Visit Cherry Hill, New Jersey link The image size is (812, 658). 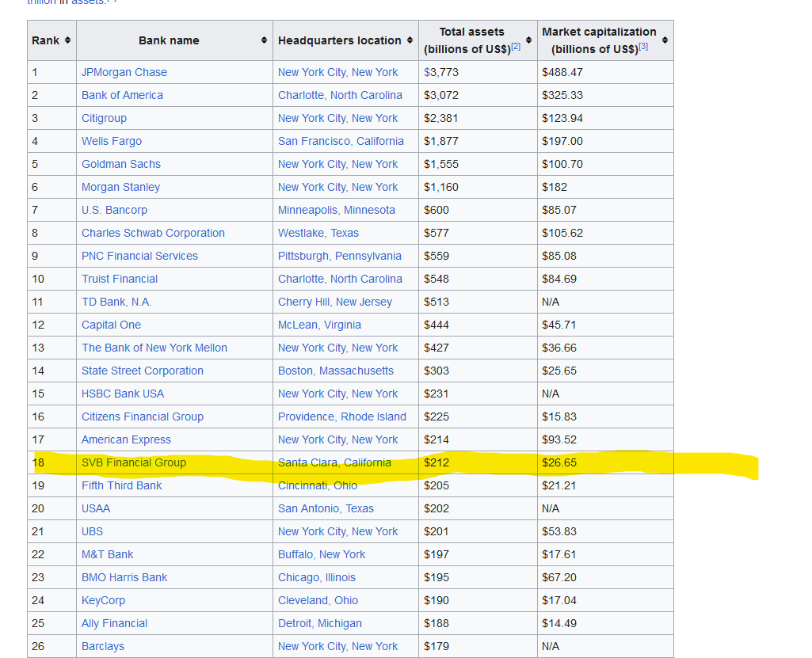click(335, 302)
